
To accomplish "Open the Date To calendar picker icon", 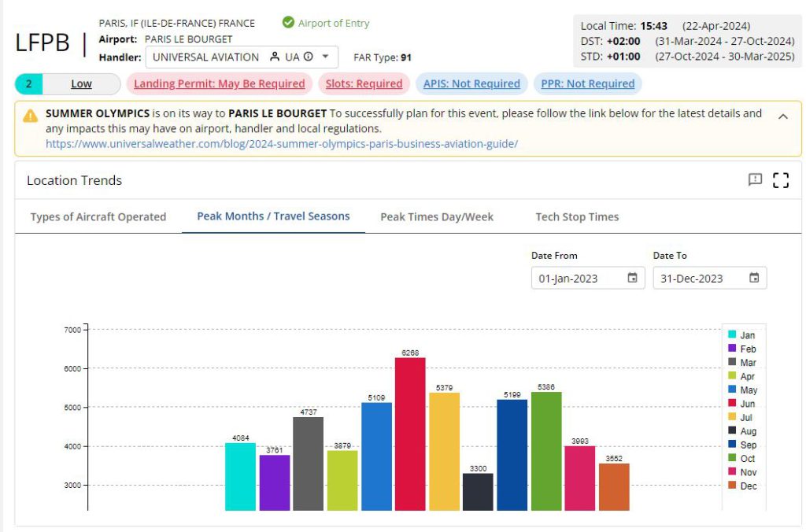I will [x=754, y=278].
